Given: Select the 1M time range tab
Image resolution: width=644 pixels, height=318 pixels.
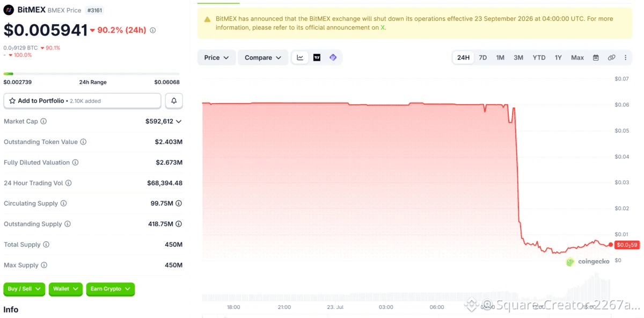Looking at the screenshot, I should (x=500, y=57).
